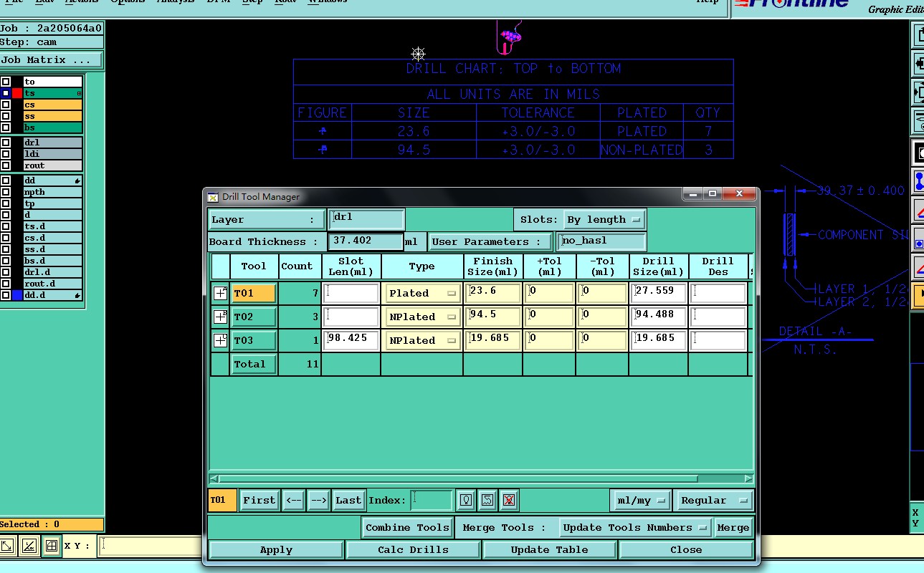Click the Close button of Drill Tool Manager
Viewport: 924px width, 573px height.
pos(686,550)
